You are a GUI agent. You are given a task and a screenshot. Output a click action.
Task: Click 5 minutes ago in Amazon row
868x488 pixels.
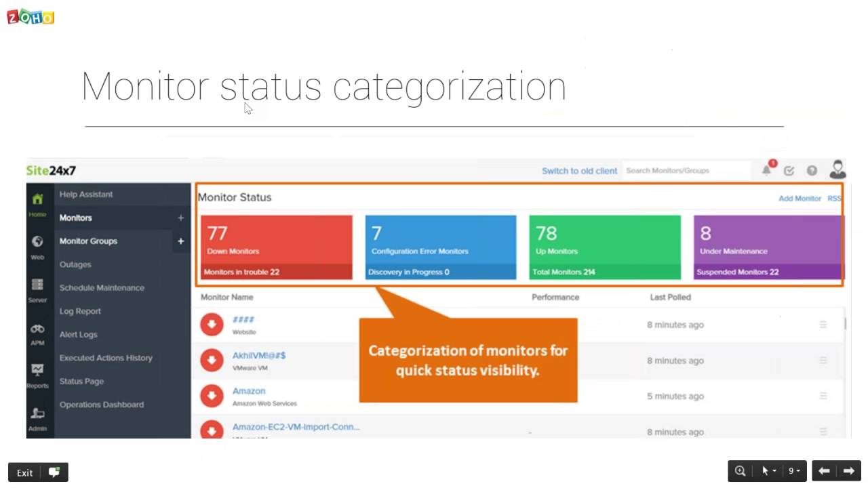click(675, 396)
